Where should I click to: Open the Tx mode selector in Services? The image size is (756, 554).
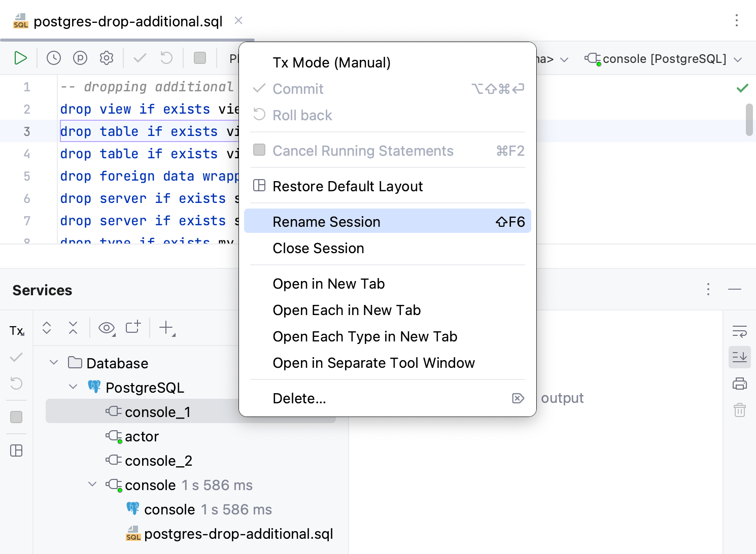(x=17, y=331)
